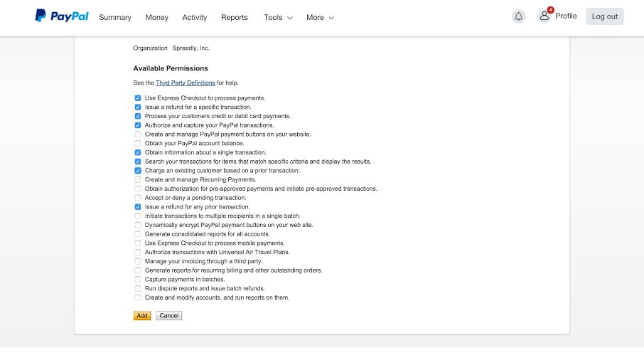644x353 pixels.
Task: Enable Manage your invoicing through a third party
Action: click(x=137, y=261)
